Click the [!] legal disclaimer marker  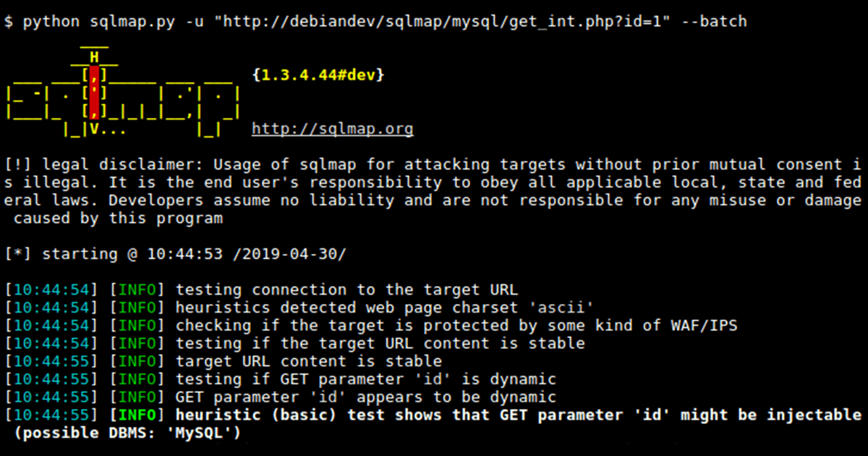pos(14,164)
